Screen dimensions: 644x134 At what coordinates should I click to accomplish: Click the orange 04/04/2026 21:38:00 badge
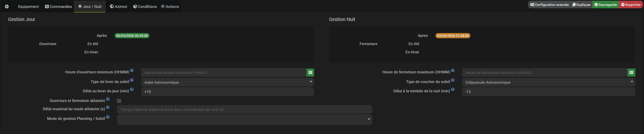click(x=453, y=35)
